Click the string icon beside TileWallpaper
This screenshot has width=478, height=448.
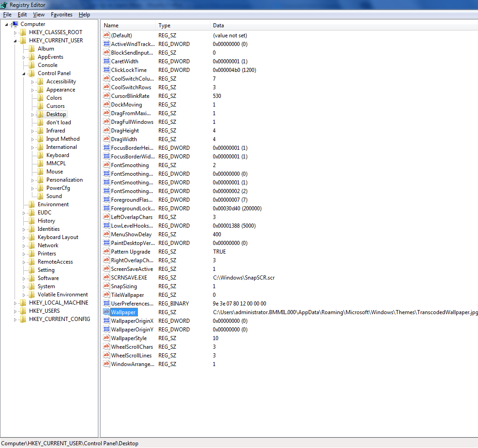click(106, 295)
